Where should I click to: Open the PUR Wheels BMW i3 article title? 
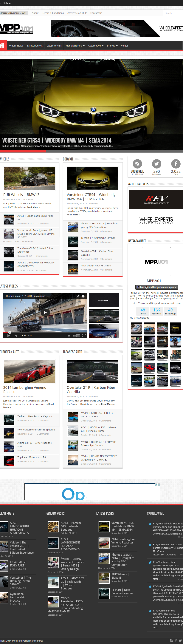pos(21,194)
